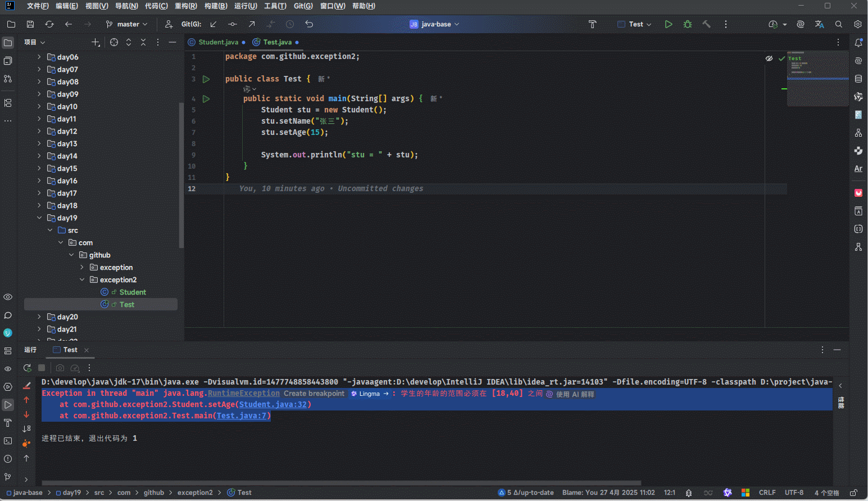Viewport: 868px width, 501px height.
Task: Toggle the read-only lock in status bar
Action: tap(853, 493)
